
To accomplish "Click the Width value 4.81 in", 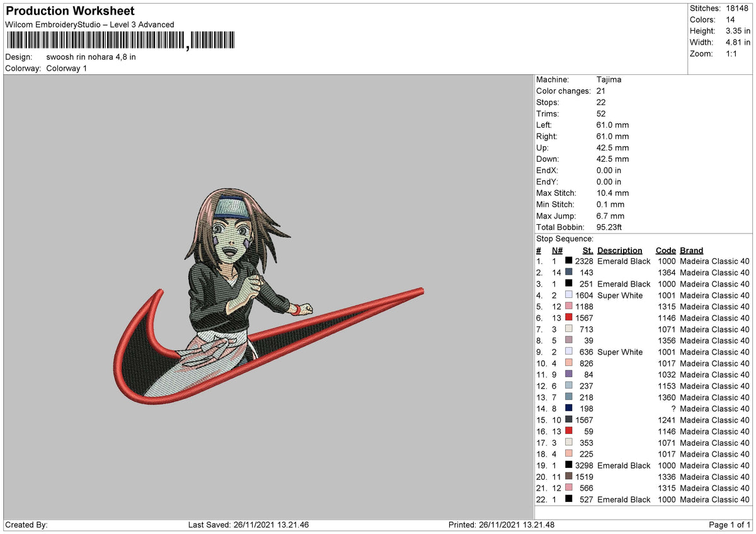I will (738, 42).
